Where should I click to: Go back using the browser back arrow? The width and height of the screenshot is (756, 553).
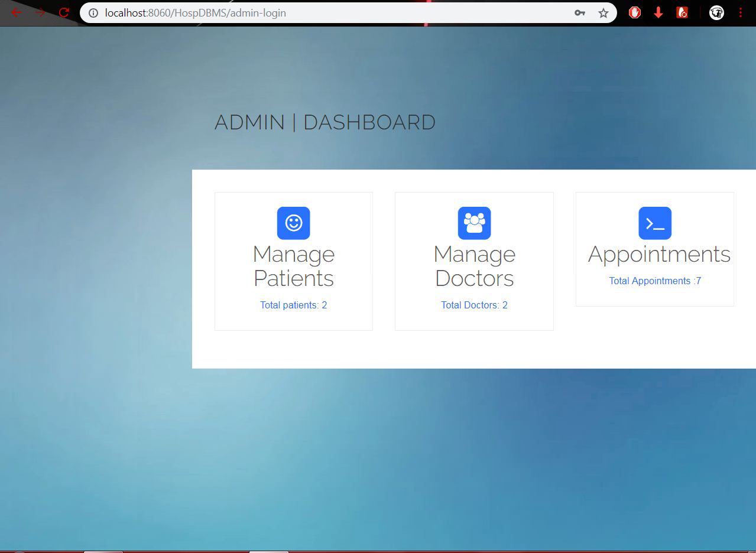tap(17, 12)
